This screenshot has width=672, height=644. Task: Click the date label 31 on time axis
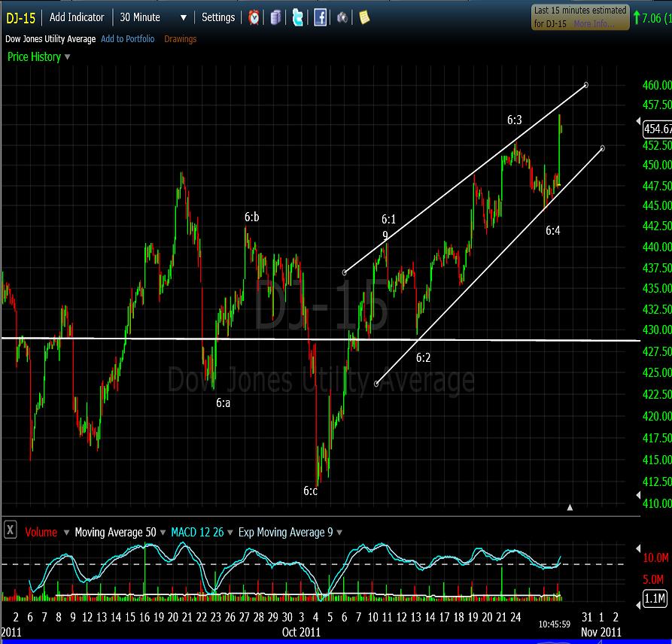[x=587, y=618]
